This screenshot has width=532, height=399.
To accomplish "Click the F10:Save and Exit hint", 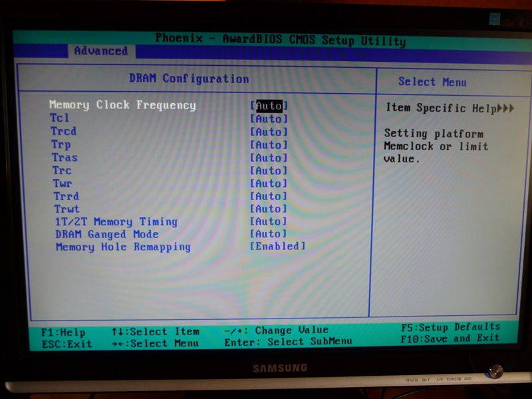I will [450, 338].
